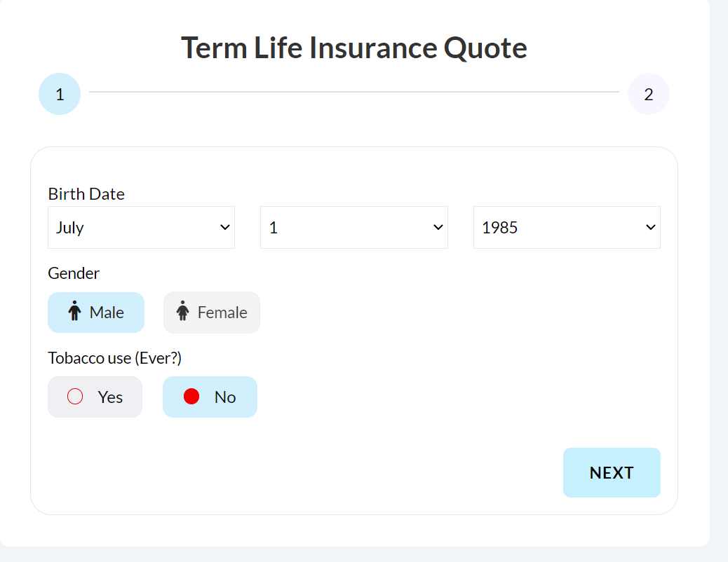Screen dimensions: 728x562
Task: Click the chevron on the month dropdown
Action: click(225, 227)
